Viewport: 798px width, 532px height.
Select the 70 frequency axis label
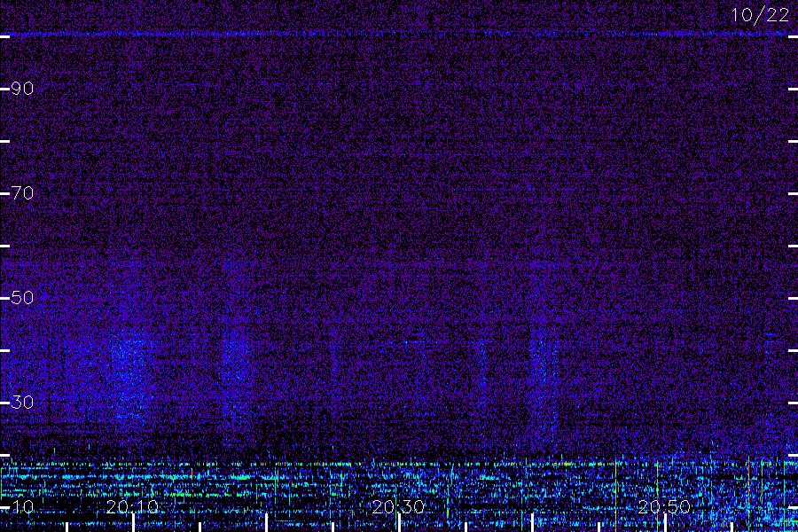(22, 193)
